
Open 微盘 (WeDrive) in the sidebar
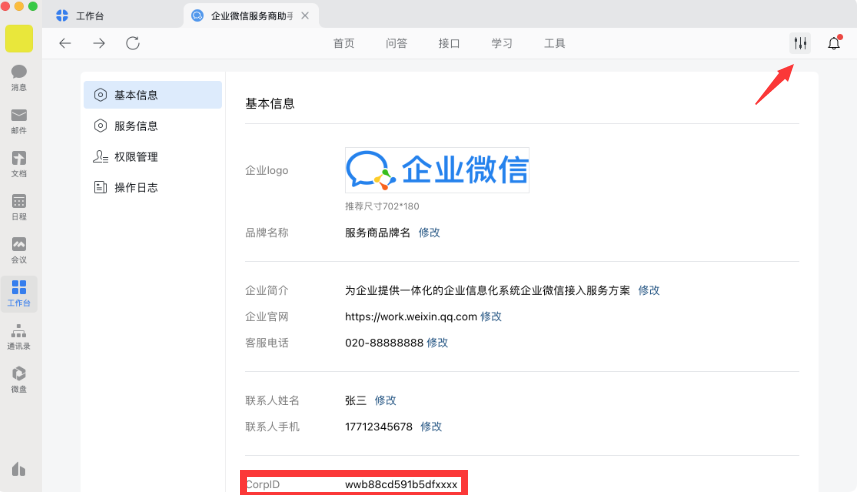[x=19, y=378]
